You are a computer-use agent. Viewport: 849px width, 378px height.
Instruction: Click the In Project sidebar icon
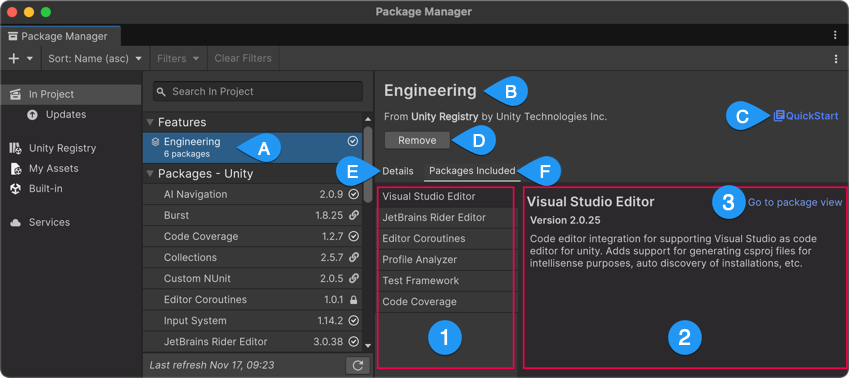coord(16,94)
